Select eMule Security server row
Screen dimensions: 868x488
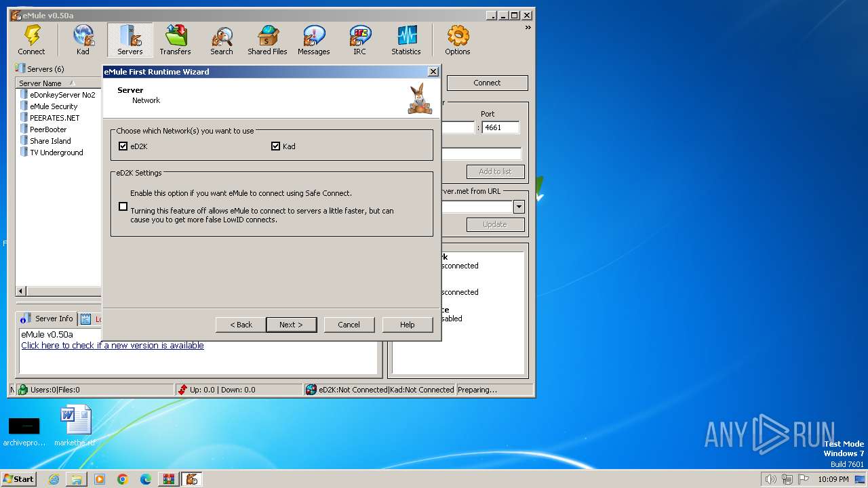tap(49, 106)
